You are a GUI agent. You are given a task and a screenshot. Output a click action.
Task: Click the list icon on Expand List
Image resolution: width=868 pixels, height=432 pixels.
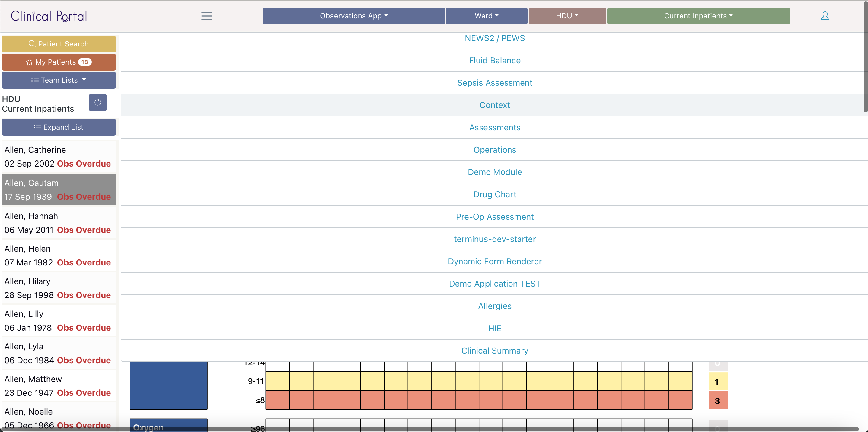[37, 127]
